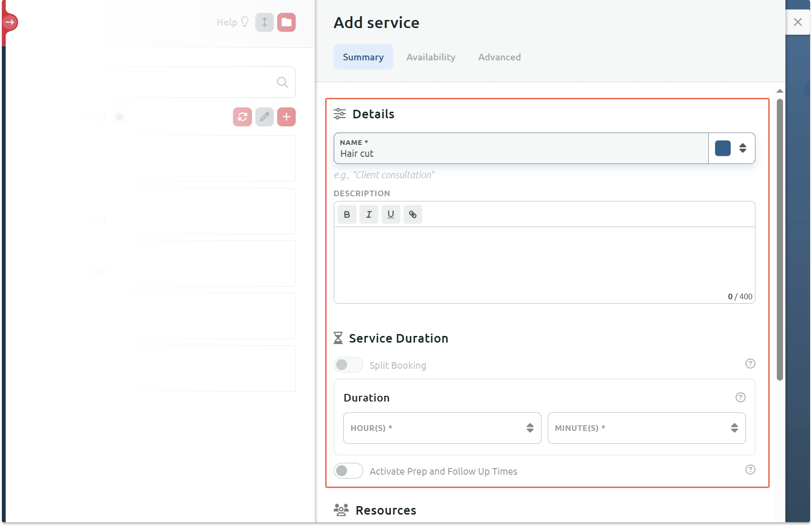The width and height of the screenshot is (812, 526).
Task: Click the red folder icon button
Action: pyautogui.click(x=286, y=22)
